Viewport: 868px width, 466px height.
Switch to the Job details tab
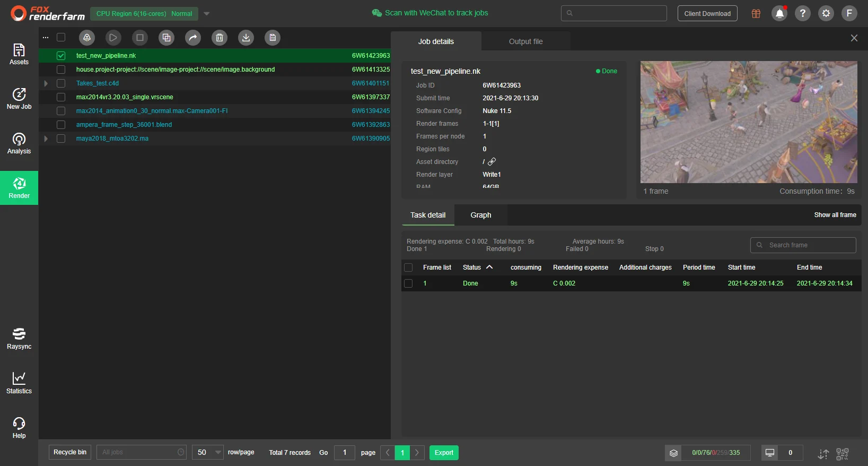tap(436, 41)
